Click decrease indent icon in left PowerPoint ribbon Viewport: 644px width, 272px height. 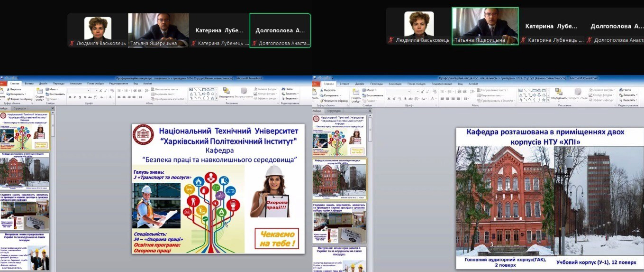click(134, 91)
